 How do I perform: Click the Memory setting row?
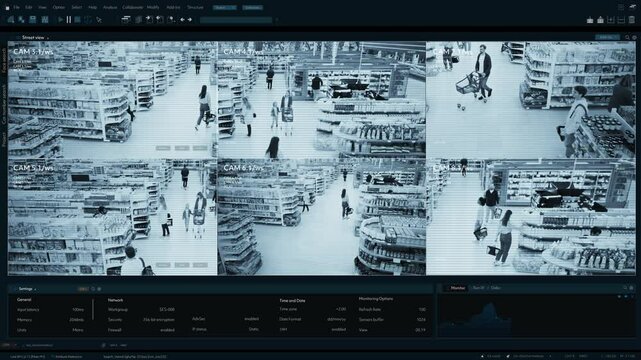pyautogui.click(x=50, y=320)
